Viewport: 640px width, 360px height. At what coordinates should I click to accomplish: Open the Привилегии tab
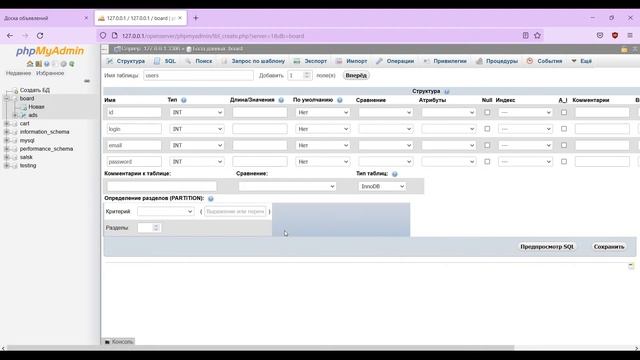click(x=445, y=61)
